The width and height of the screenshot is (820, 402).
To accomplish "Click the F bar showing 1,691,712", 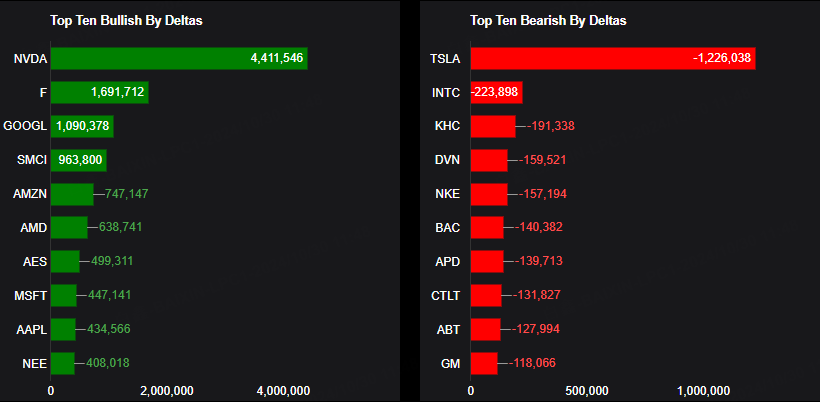I will click(x=99, y=93).
